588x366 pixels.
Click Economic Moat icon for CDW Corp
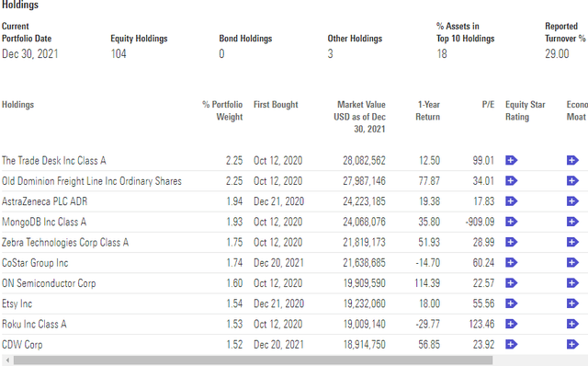tap(572, 344)
